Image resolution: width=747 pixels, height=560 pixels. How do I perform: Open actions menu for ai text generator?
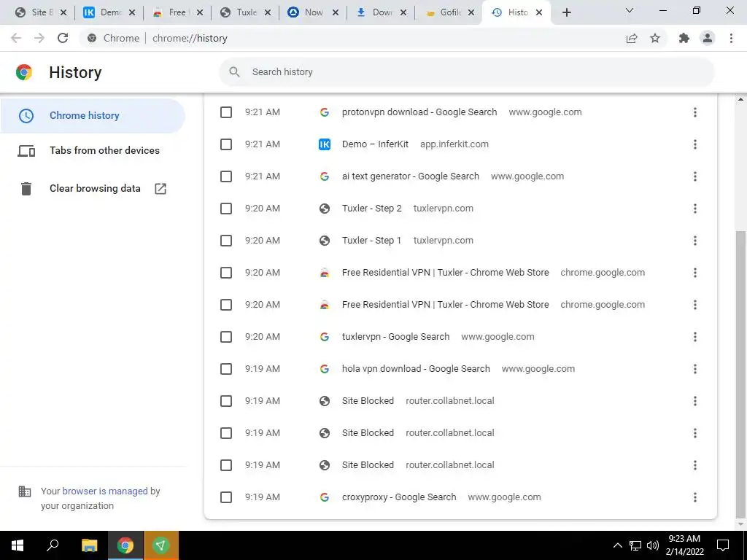coord(695,176)
